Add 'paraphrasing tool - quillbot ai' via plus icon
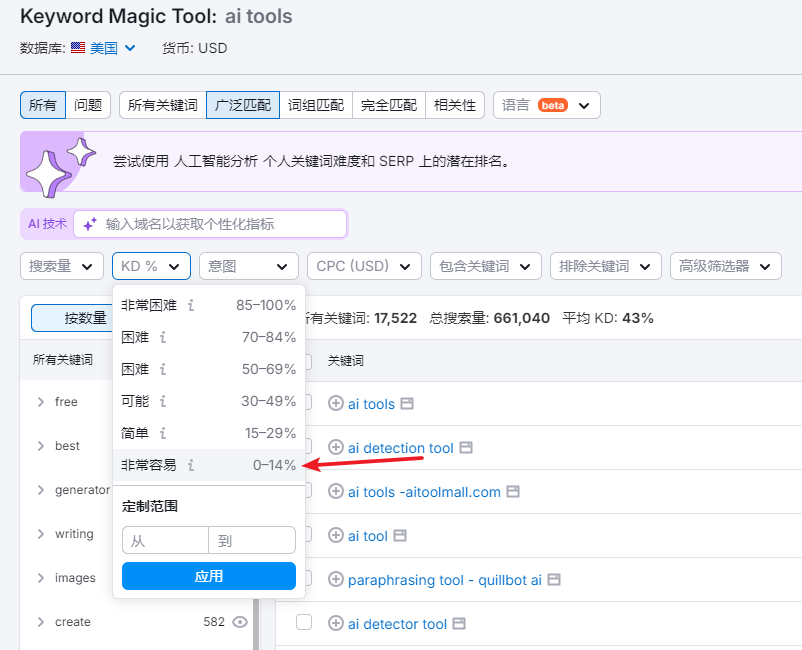This screenshot has width=802, height=650. (336, 579)
